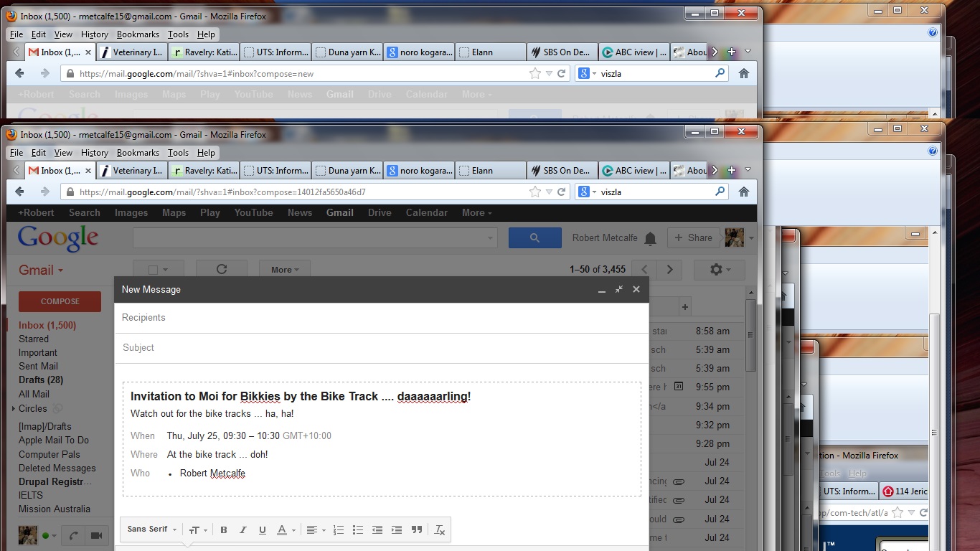Click the plus tab to add inbox category
The image size is (980, 551).
(685, 307)
